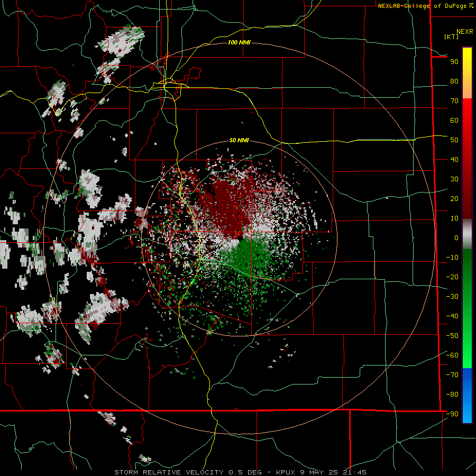
Task: Click the [KT] units label
Action: [451, 36]
